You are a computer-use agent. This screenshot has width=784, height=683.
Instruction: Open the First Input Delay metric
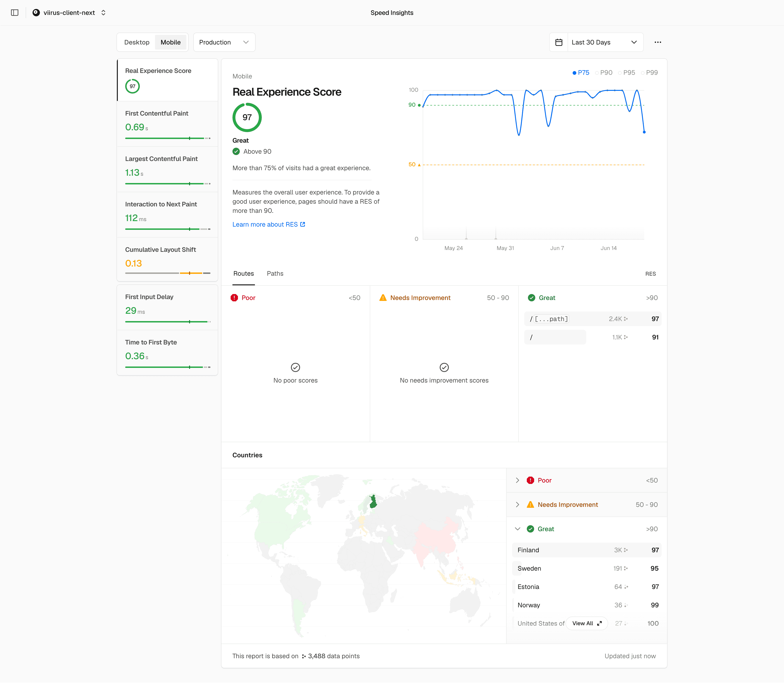168,308
